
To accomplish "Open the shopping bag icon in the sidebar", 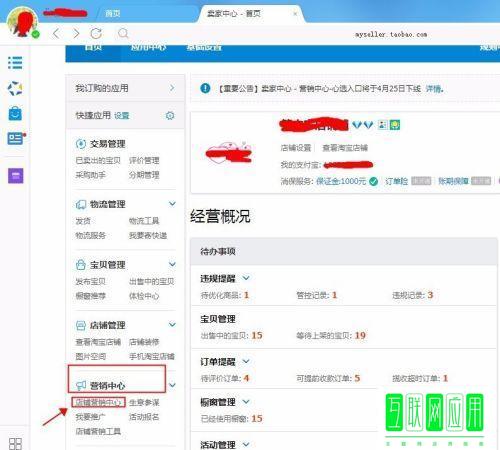I will coord(15,113).
